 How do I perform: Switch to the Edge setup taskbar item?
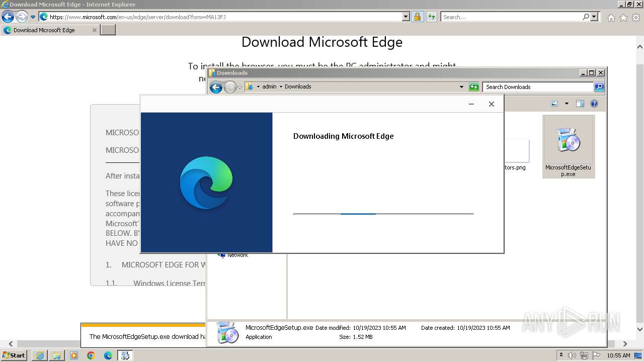tap(125, 355)
